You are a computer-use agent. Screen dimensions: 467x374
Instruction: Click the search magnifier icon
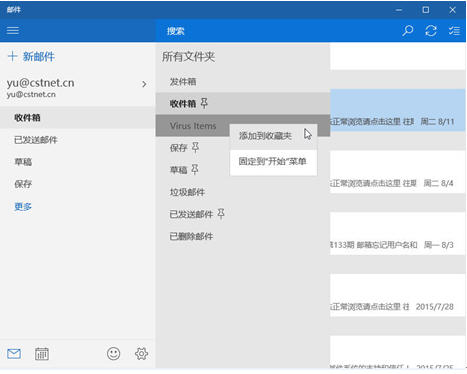407,31
